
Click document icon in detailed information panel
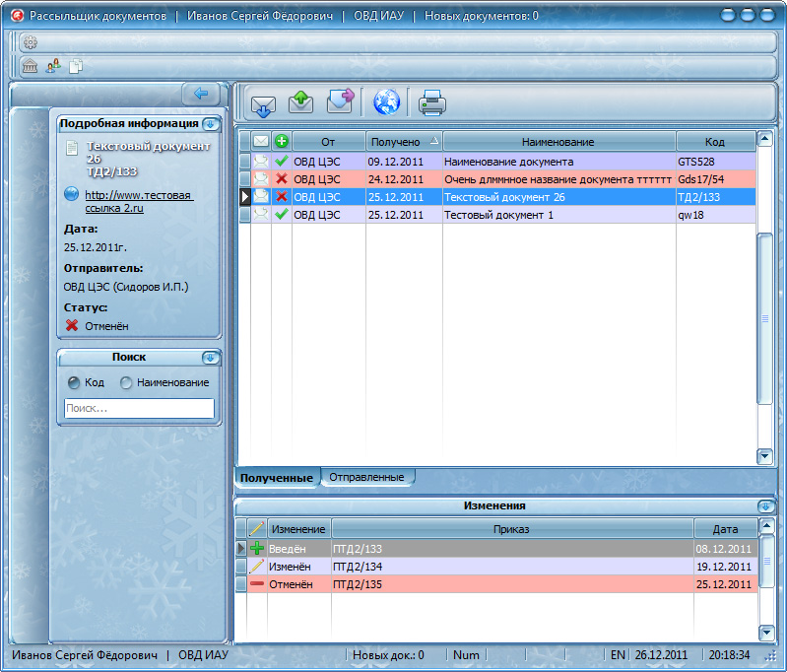tap(72, 148)
